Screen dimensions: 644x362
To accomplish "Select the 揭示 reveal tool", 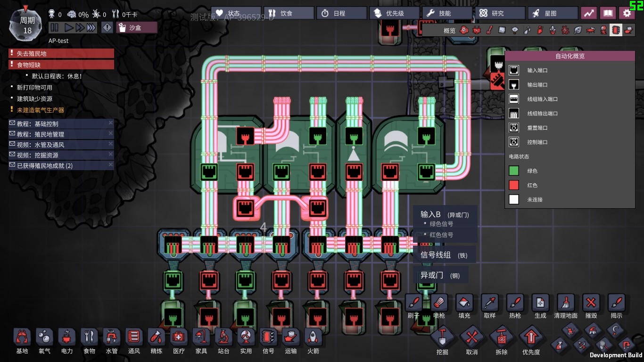I will point(617,303).
